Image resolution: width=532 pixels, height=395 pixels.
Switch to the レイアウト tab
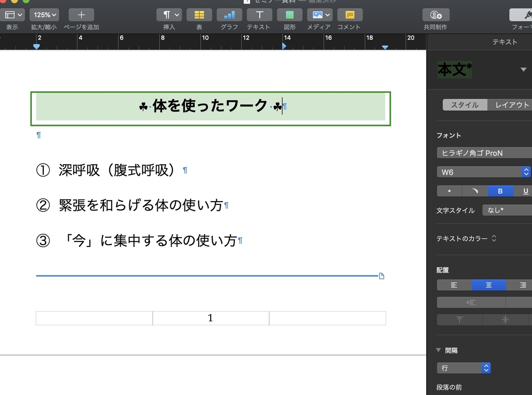click(510, 105)
